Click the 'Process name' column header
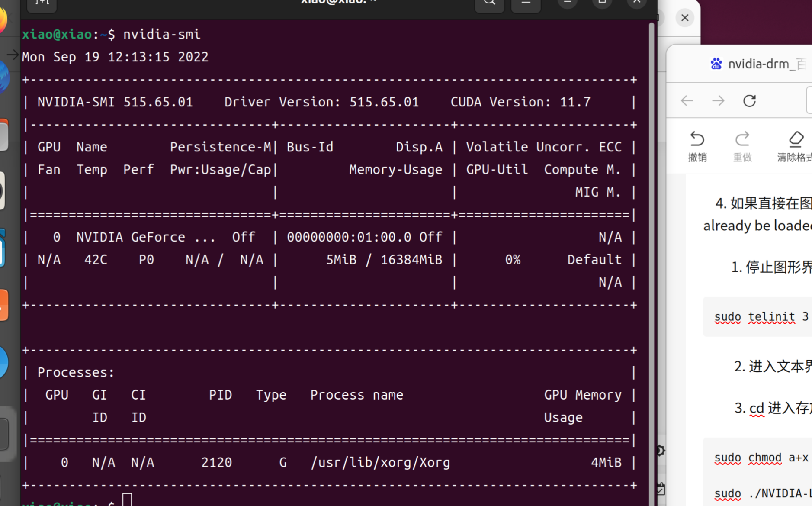Screen dimensions: 812x506 tap(357, 394)
